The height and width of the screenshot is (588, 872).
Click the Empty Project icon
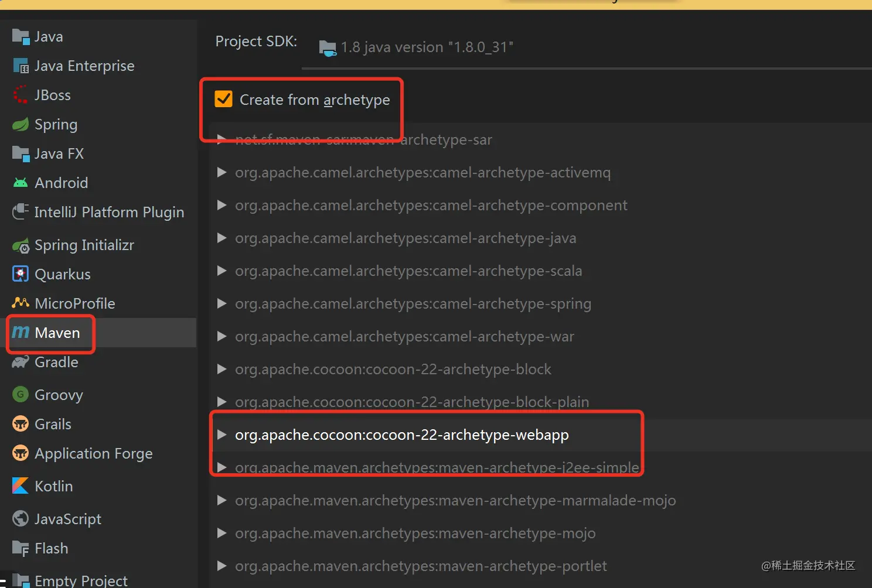pyautogui.click(x=21, y=580)
